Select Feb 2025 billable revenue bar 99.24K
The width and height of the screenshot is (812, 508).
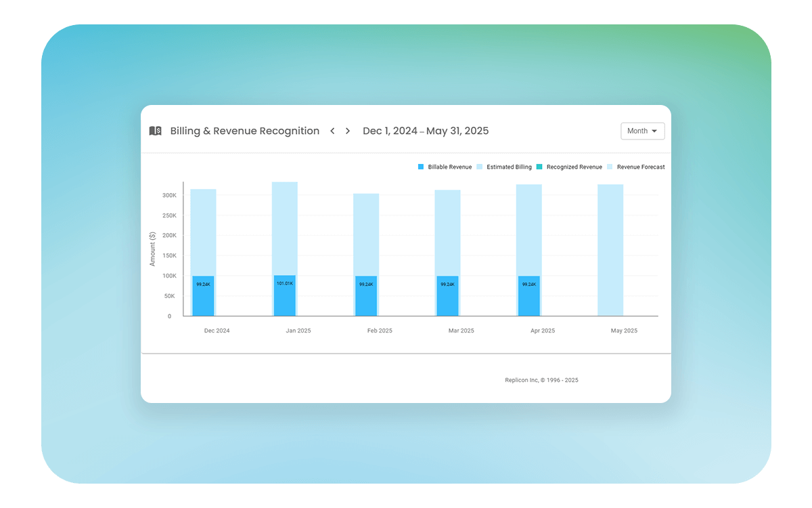[x=366, y=296]
